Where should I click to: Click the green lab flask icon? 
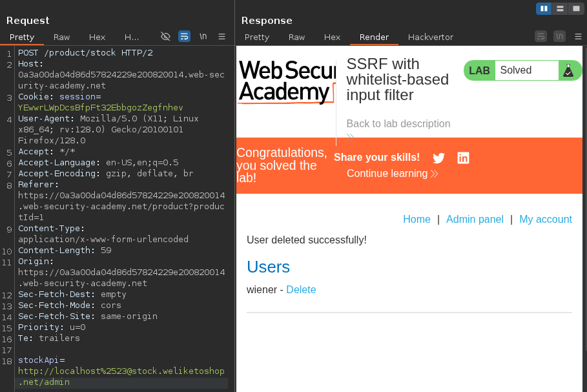(568, 70)
